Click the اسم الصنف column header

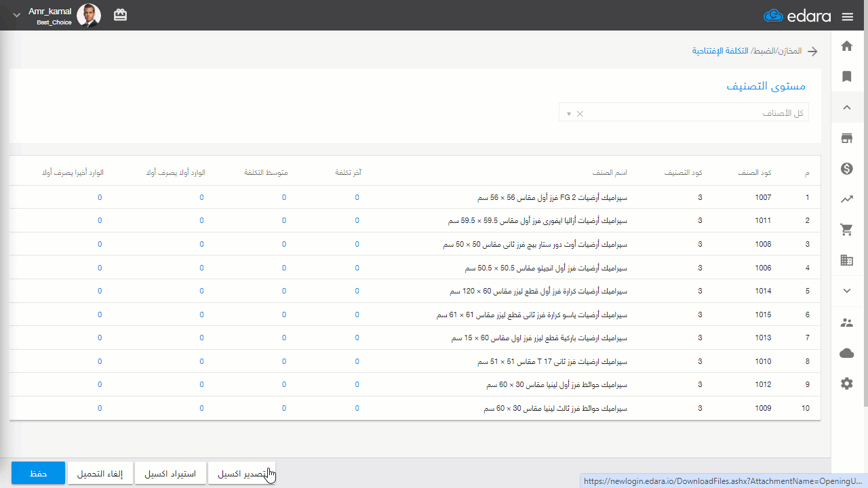click(609, 174)
